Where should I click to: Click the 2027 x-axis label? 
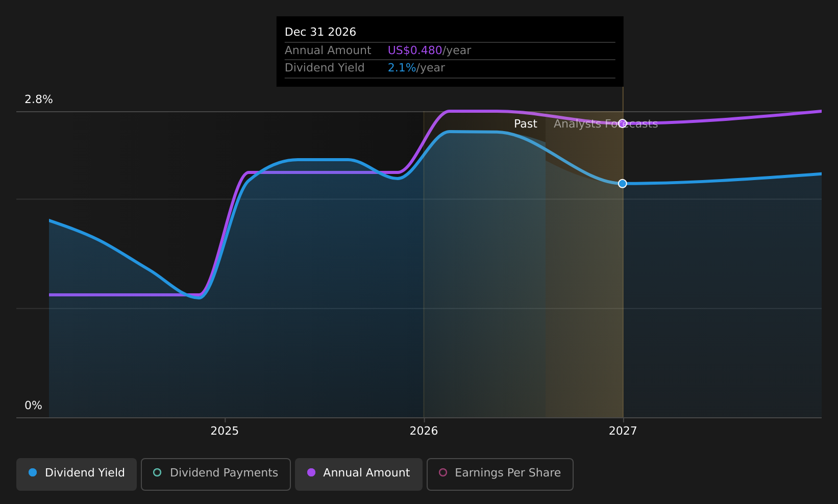click(623, 431)
